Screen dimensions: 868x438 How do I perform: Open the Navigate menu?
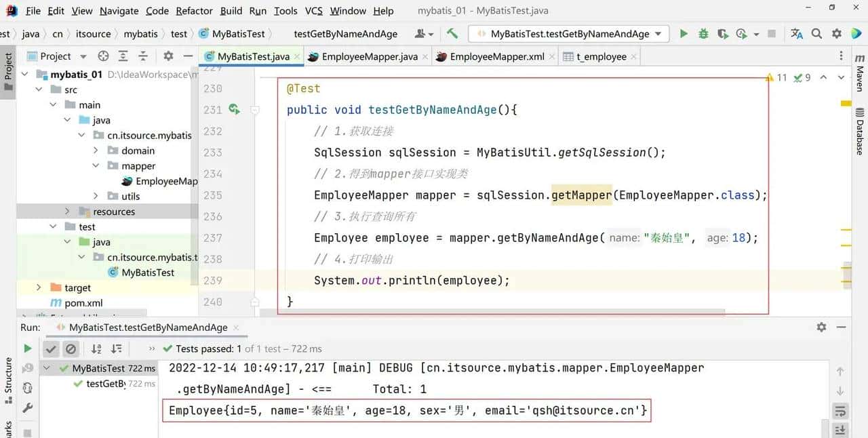[119, 10]
